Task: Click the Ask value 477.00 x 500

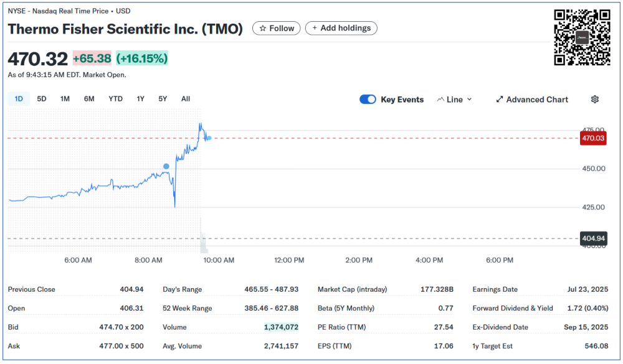Action: (121, 346)
